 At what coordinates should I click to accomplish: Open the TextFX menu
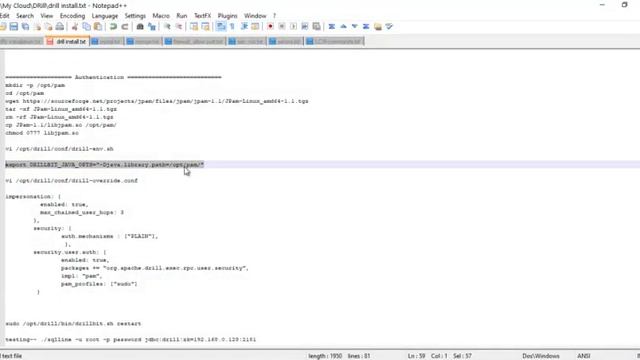pyautogui.click(x=202, y=16)
